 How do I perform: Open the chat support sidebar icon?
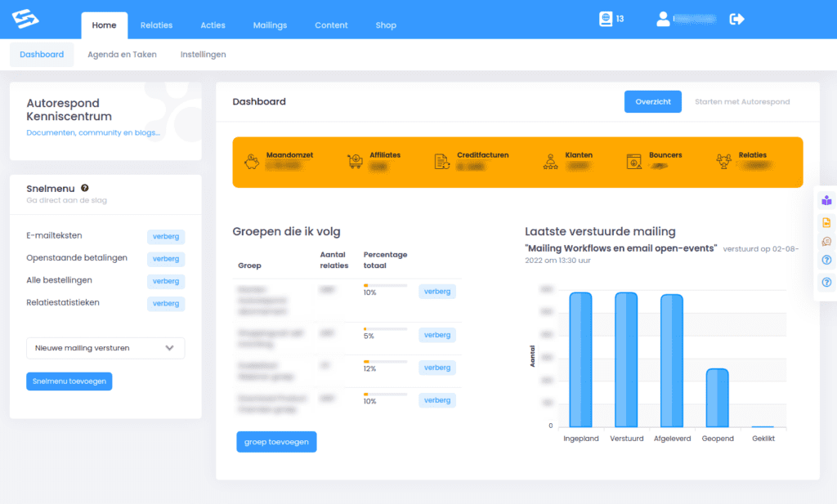coord(826,242)
